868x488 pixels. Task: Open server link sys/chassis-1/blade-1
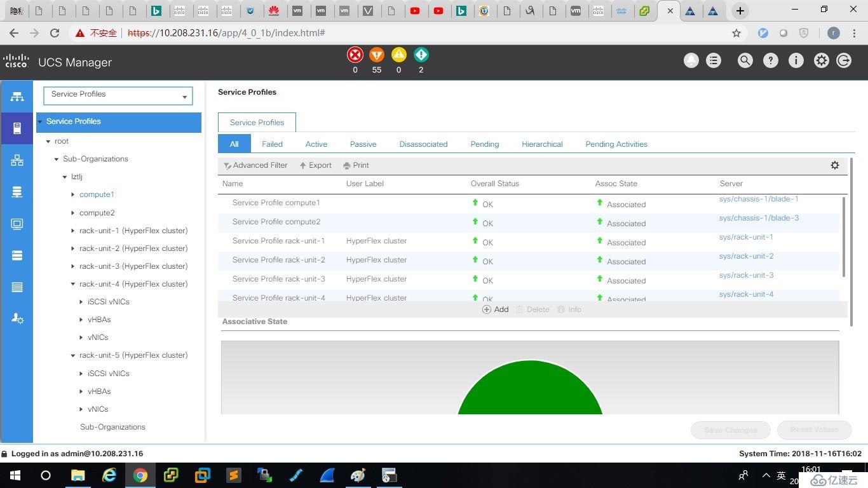[x=759, y=199]
